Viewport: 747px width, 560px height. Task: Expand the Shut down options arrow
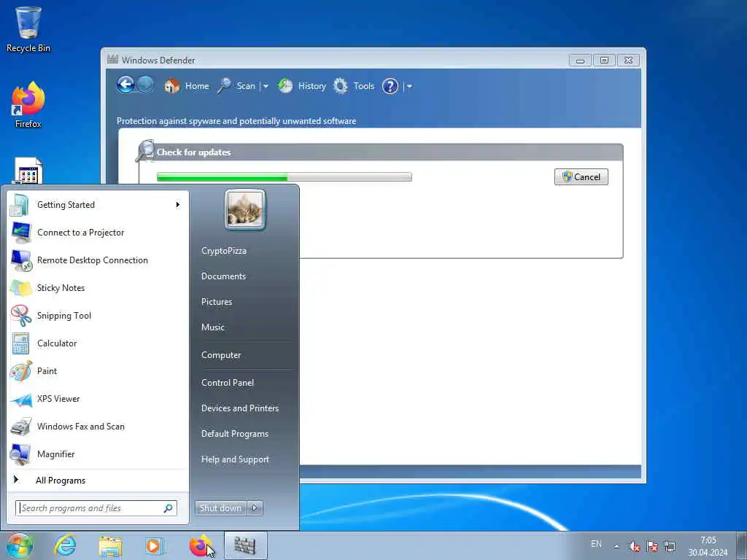(x=255, y=508)
